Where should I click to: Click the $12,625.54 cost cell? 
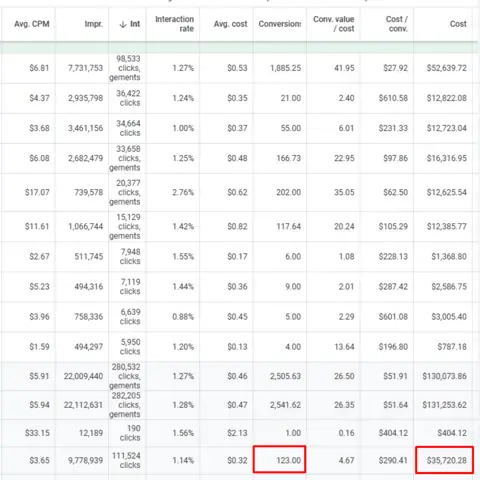coord(447,192)
